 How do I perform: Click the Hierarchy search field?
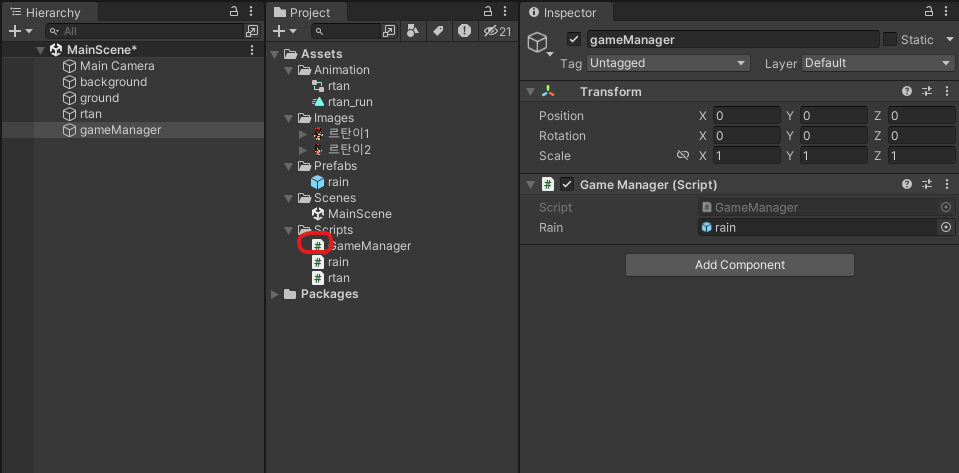pos(145,31)
